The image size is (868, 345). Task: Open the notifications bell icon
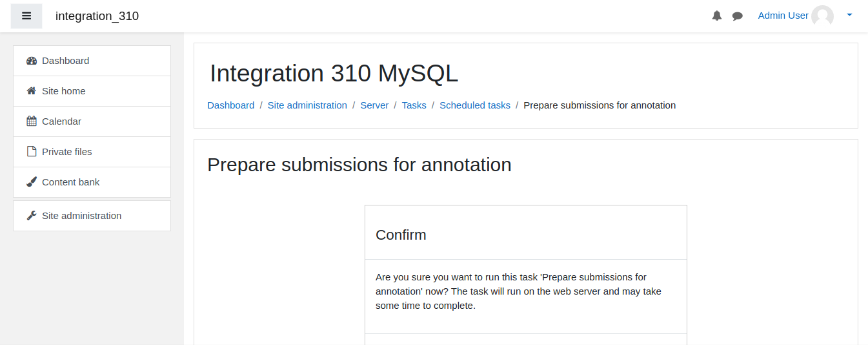tap(717, 16)
